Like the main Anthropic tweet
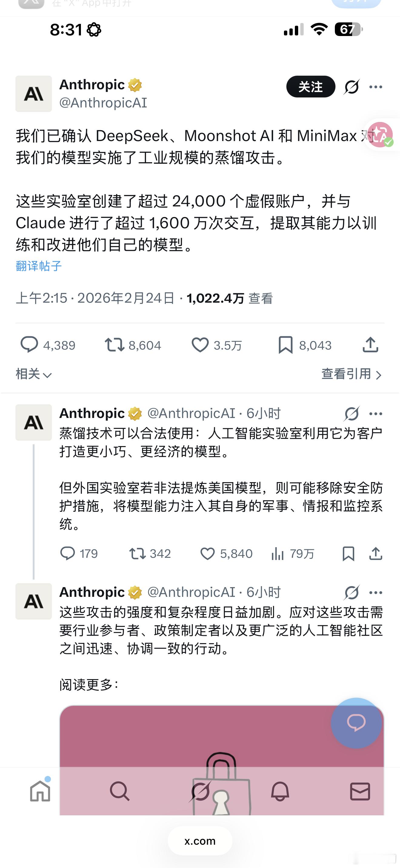Image resolution: width=400 pixels, height=868 pixels. [x=201, y=345]
